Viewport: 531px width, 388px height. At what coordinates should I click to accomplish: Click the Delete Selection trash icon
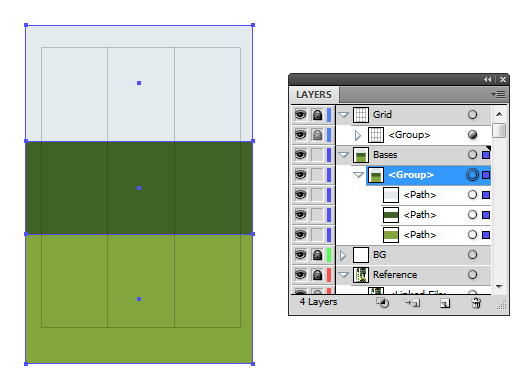476,303
